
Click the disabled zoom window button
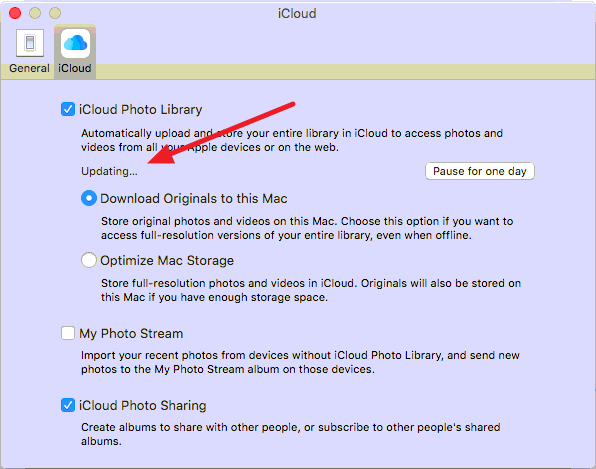coord(55,13)
